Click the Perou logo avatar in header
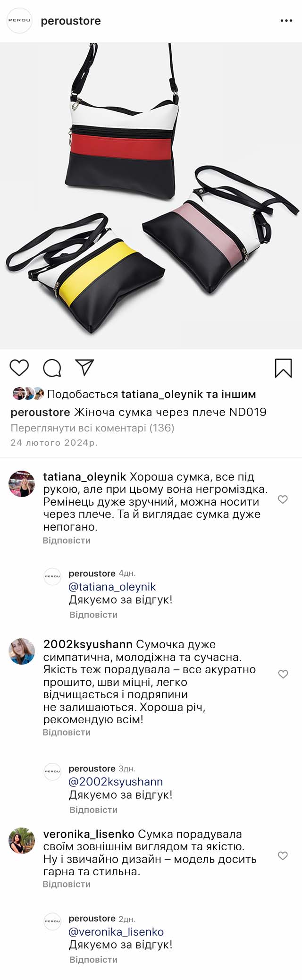This screenshot has width=302, height=980. [19, 21]
